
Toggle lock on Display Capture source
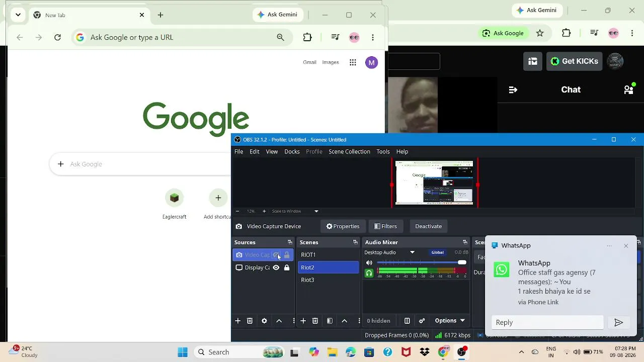287,267
